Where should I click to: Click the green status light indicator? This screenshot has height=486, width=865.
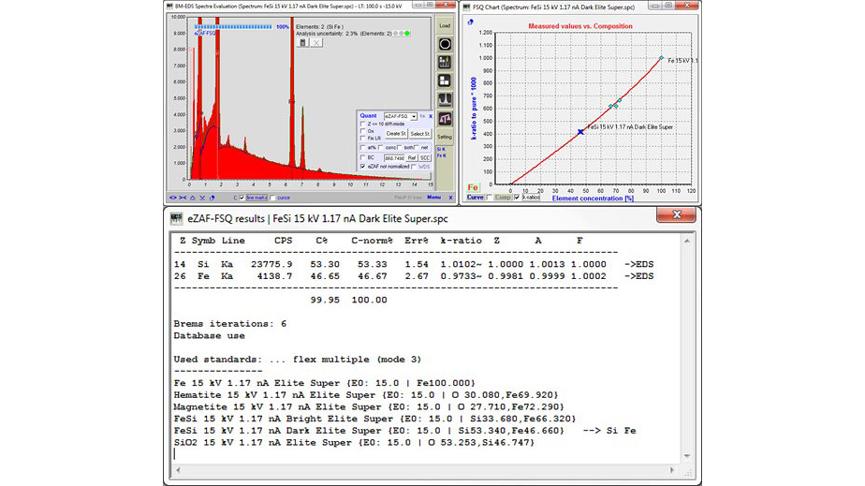pyautogui.click(x=407, y=34)
